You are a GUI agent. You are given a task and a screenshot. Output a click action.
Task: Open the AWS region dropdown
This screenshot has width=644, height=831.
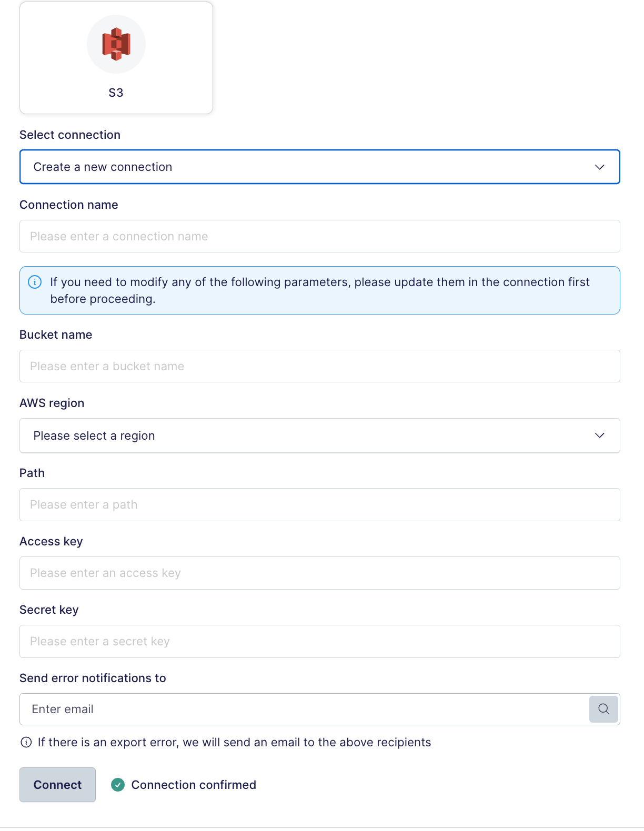tap(320, 435)
